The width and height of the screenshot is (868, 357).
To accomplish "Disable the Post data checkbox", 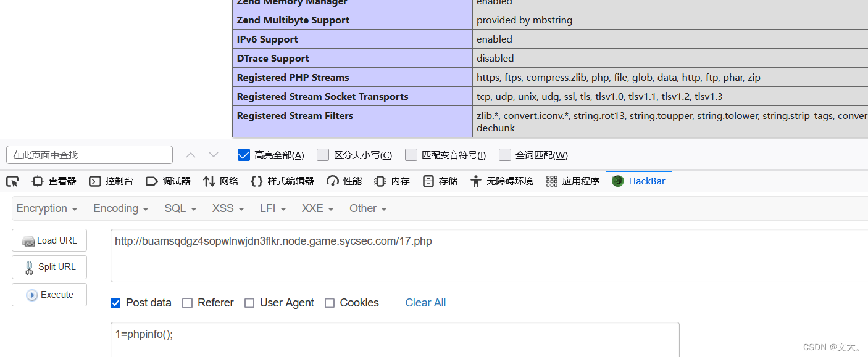I will coord(115,303).
